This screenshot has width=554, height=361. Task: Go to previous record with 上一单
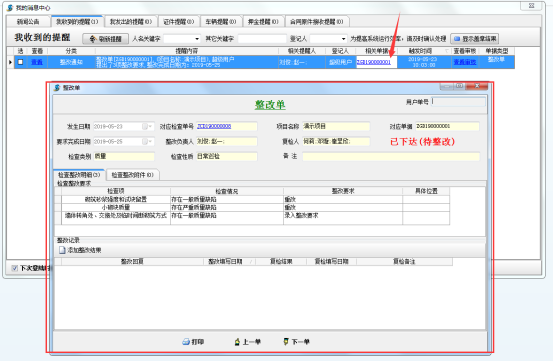click(247, 342)
